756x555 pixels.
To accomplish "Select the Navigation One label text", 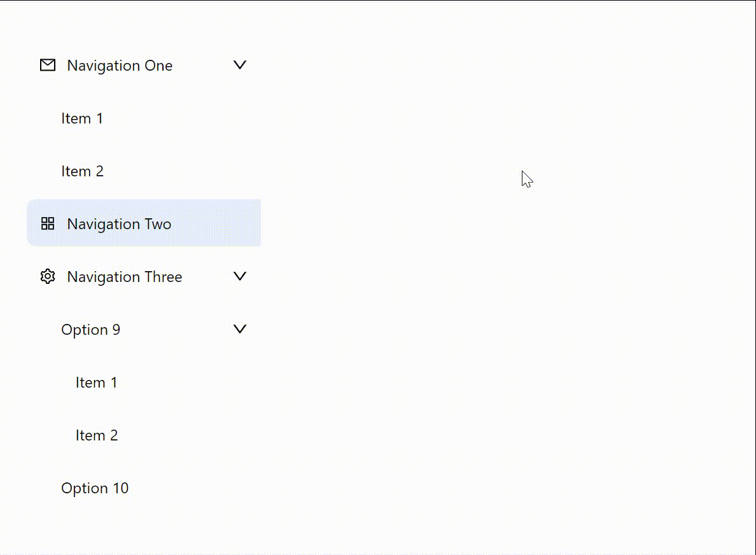I will [120, 66].
